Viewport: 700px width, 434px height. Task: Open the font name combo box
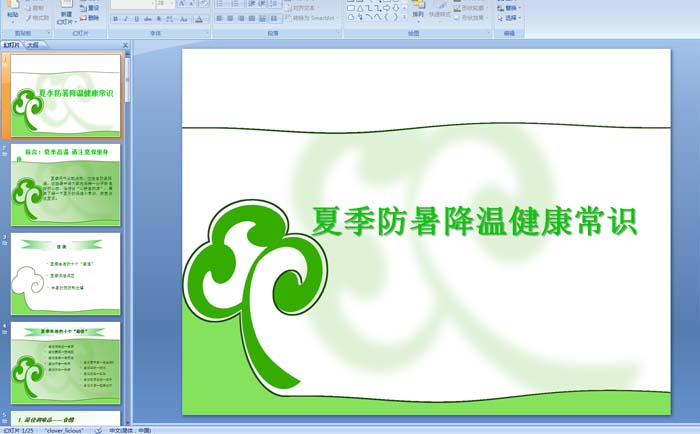pos(133,4)
